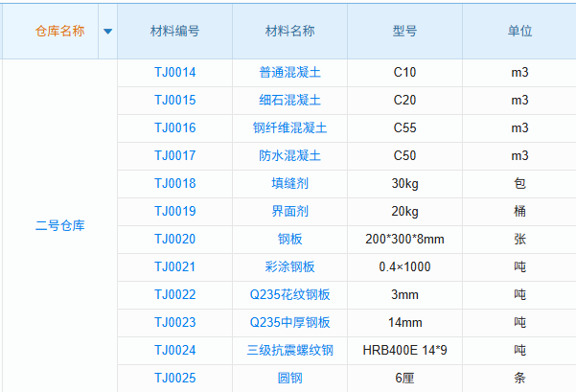Click the 材料名称 column header

point(289,31)
